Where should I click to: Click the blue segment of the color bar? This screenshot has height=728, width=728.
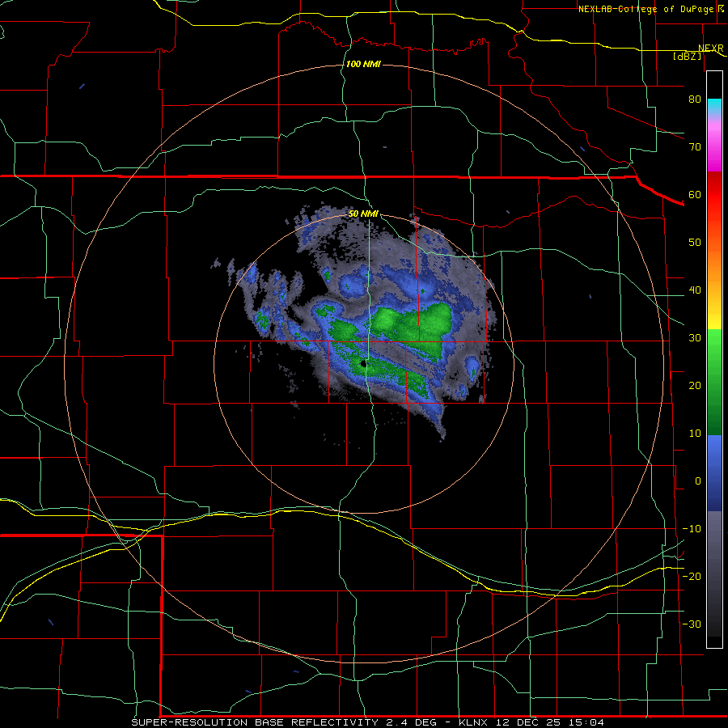point(714,472)
